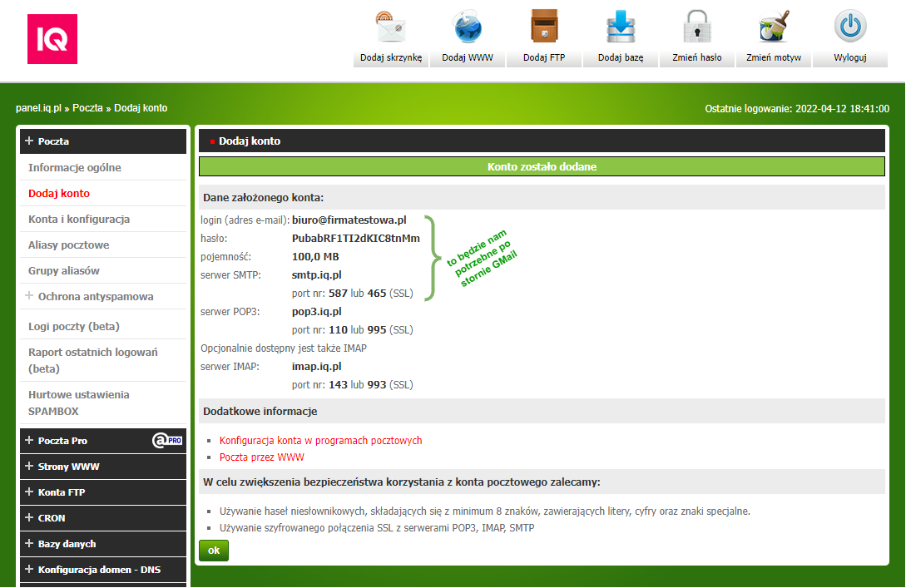906x588 pixels.
Task: Click the IQ logo in the header
Action: (52, 39)
